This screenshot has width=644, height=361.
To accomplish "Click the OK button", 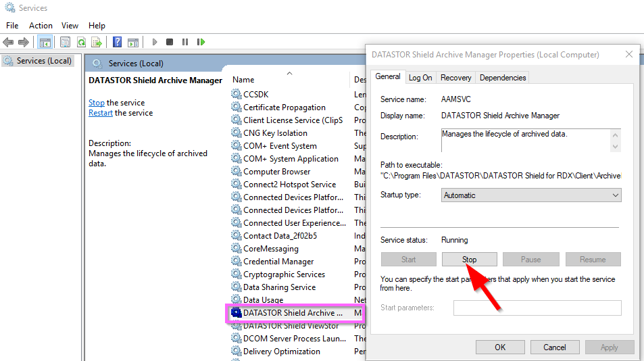I will point(500,347).
